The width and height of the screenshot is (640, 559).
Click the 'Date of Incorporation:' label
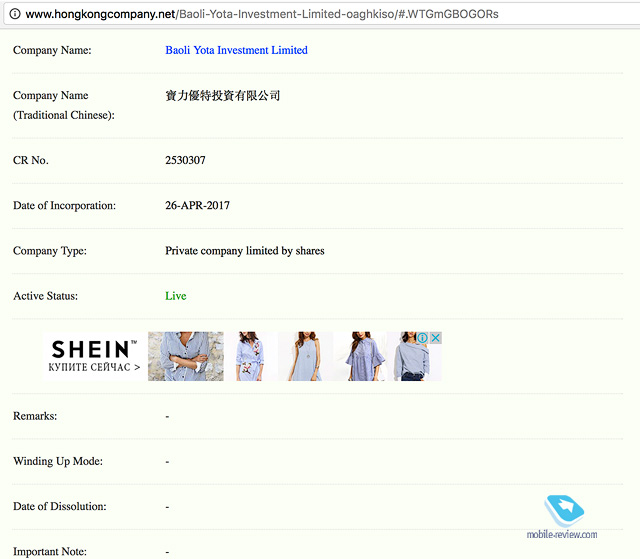[x=64, y=205]
